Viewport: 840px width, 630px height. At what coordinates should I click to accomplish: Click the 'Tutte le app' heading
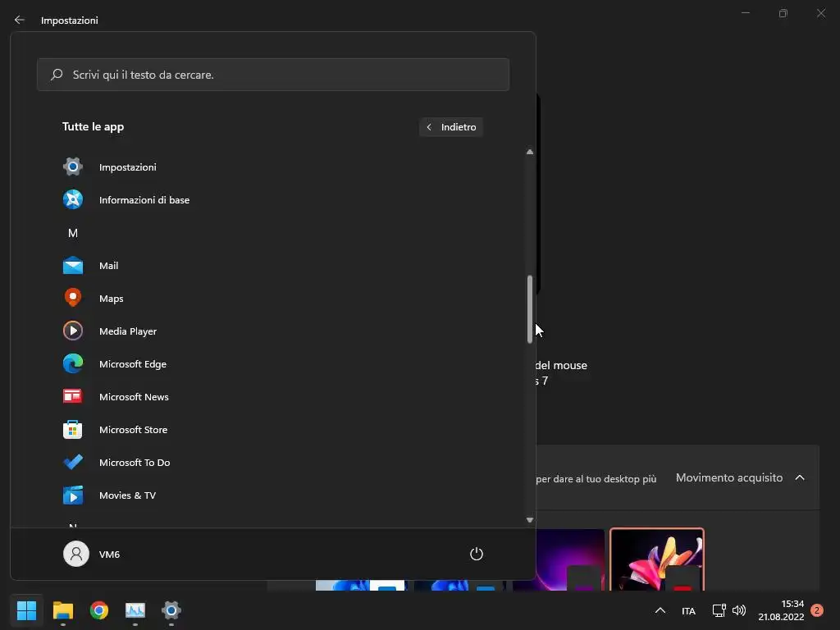click(x=94, y=127)
